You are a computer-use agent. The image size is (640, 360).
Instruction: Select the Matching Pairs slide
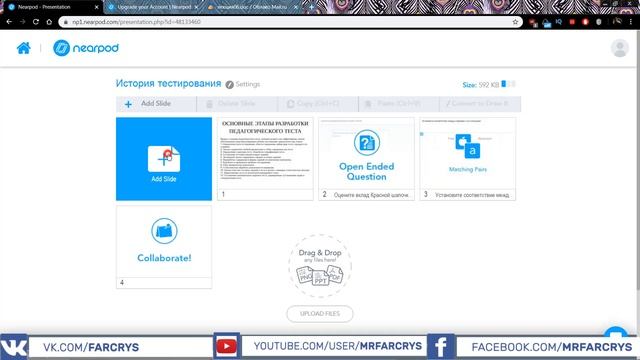(x=468, y=159)
